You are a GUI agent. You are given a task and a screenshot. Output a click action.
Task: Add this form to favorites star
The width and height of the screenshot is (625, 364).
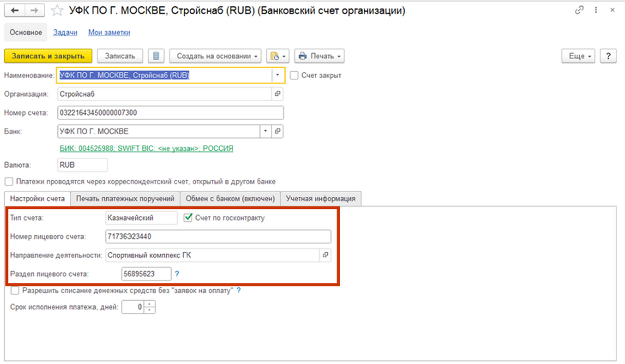tap(57, 10)
